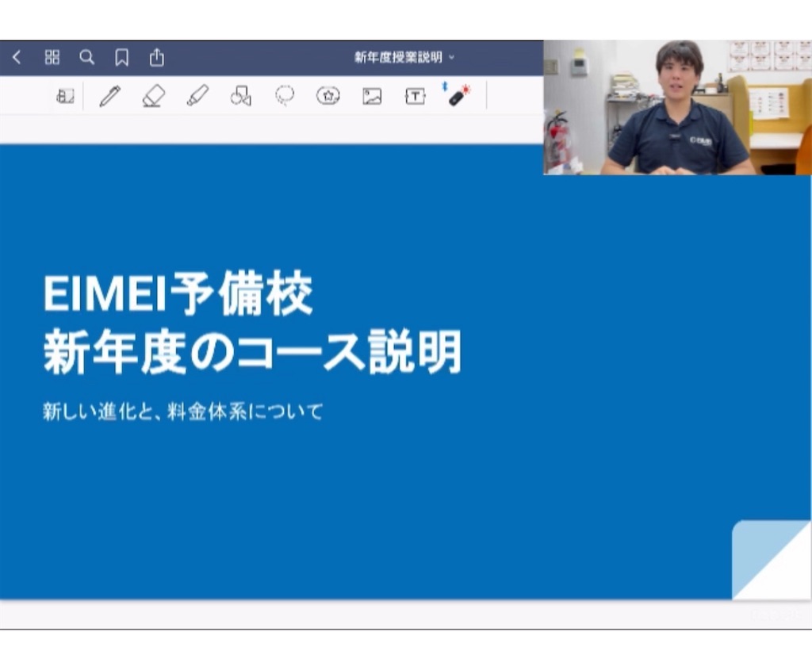
Task: Bookmark this page
Action: [121, 57]
